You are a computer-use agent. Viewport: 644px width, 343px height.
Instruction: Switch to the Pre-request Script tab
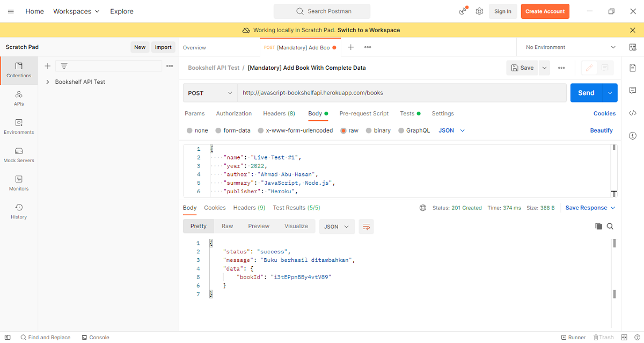pos(364,113)
